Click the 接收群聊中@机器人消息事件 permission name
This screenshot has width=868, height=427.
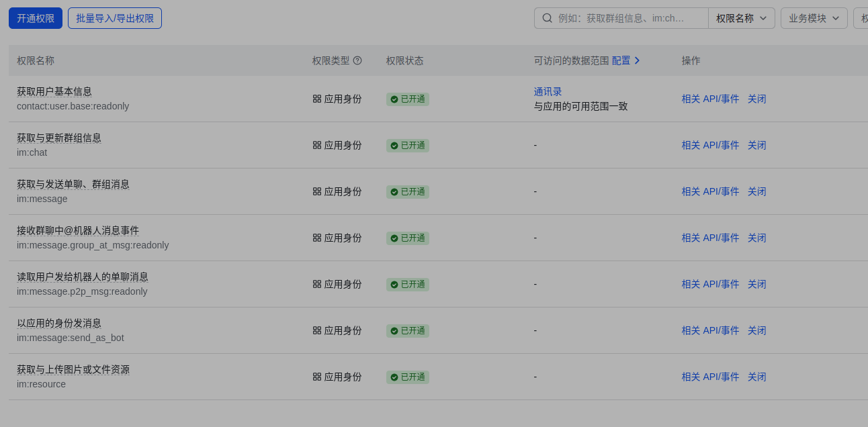tap(78, 230)
